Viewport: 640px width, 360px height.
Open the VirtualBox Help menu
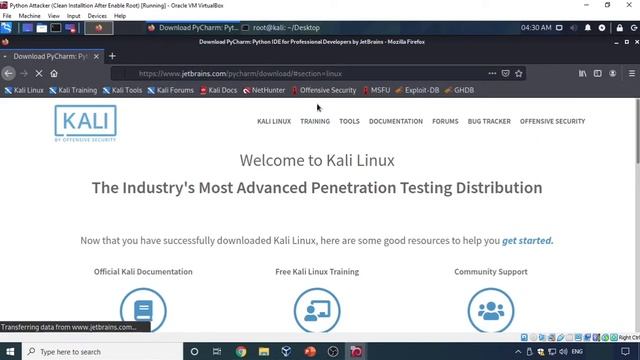pyautogui.click(x=120, y=16)
